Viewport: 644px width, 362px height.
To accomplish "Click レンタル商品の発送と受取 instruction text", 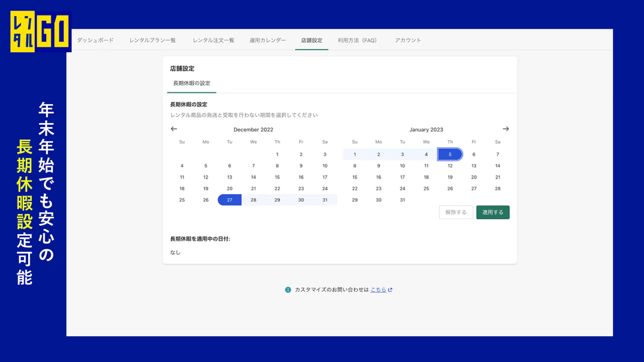I will click(x=244, y=115).
